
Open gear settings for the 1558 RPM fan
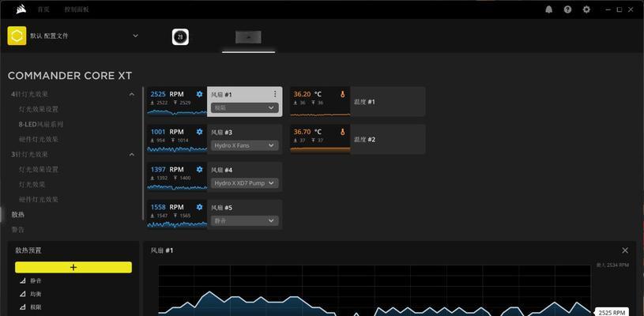200,207
